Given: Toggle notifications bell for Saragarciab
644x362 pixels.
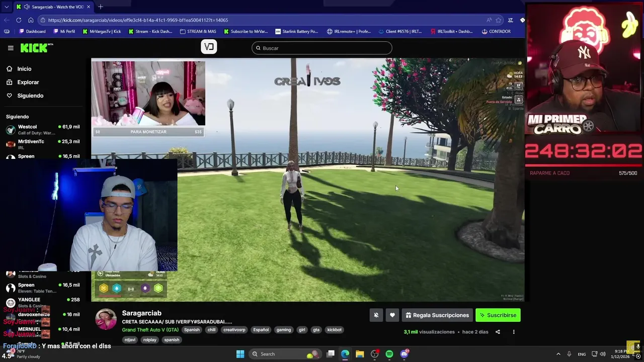Looking at the screenshot, I should tap(376, 315).
